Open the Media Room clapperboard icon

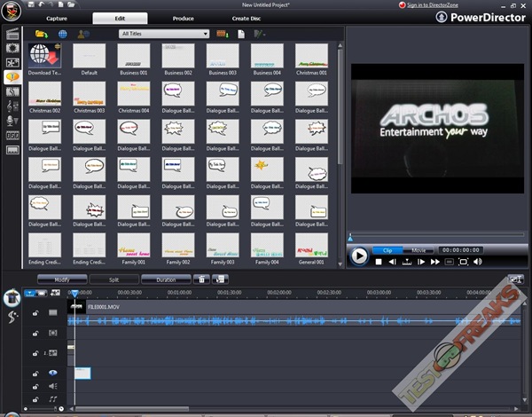coord(12,35)
